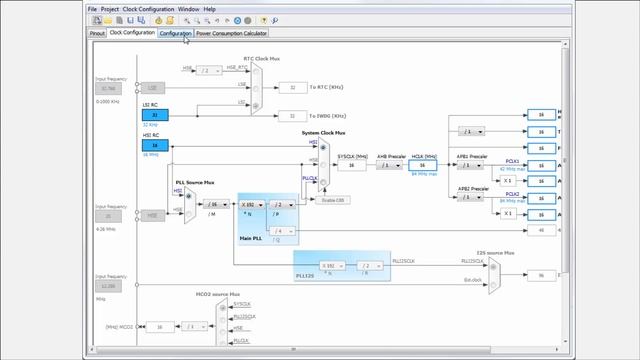Click the yellow help pointer toolbar icon
This screenshot has width=640, height=360.
point(264,21)
